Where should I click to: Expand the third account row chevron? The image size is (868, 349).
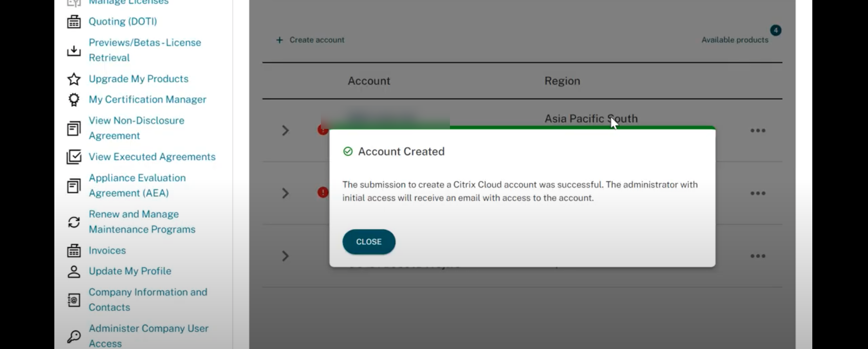(285, 256)
